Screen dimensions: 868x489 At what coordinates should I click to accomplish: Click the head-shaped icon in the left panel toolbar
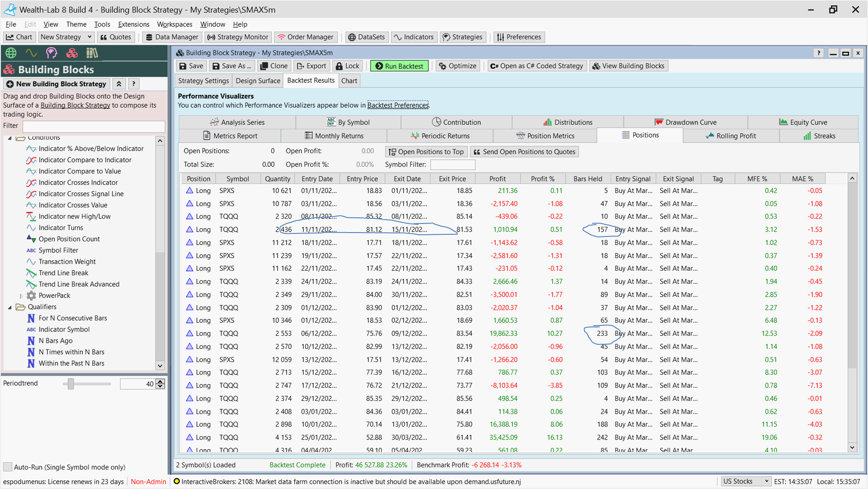pos(52,53)
